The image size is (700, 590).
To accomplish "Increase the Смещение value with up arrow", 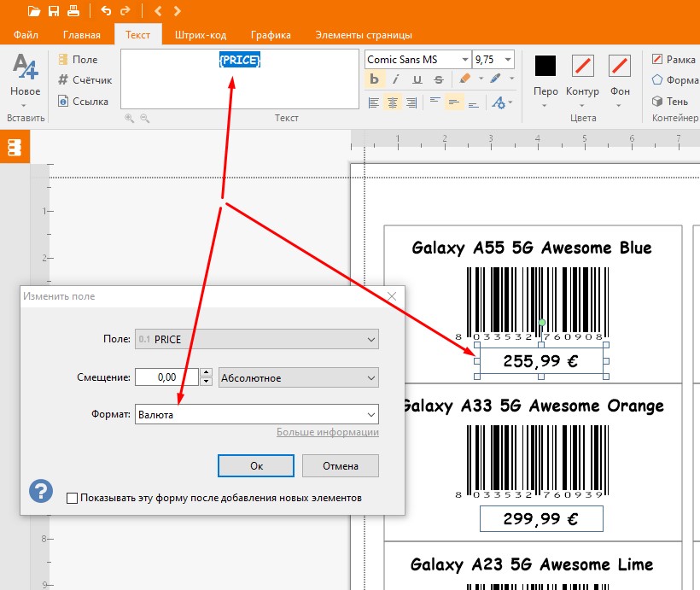I will [x=206, y=372].
